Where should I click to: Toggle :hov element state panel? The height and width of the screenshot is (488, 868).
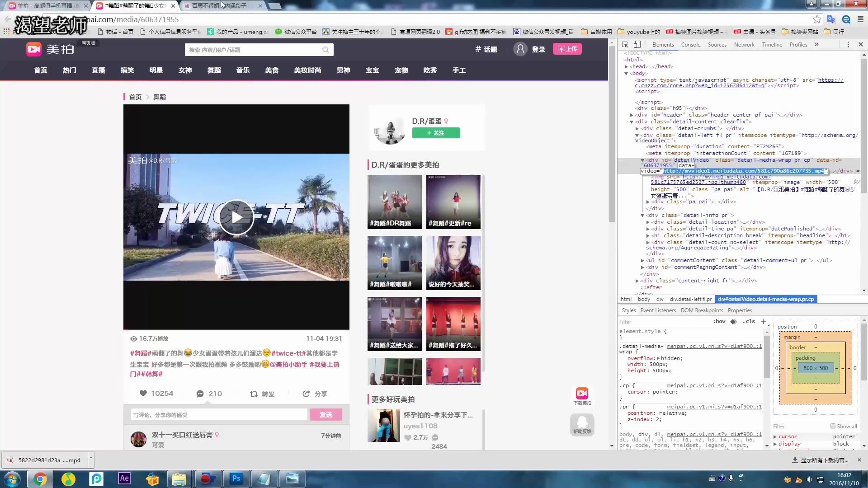click(x=719, y=322)
